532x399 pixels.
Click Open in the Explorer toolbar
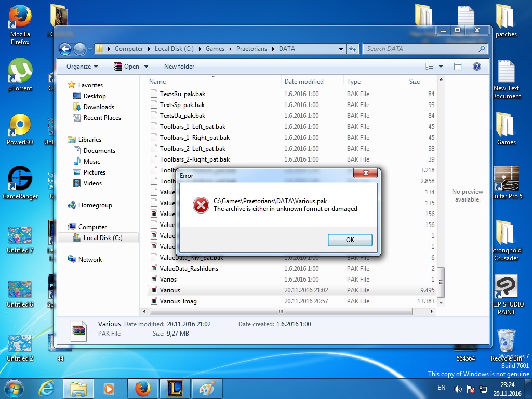(127, 66)
